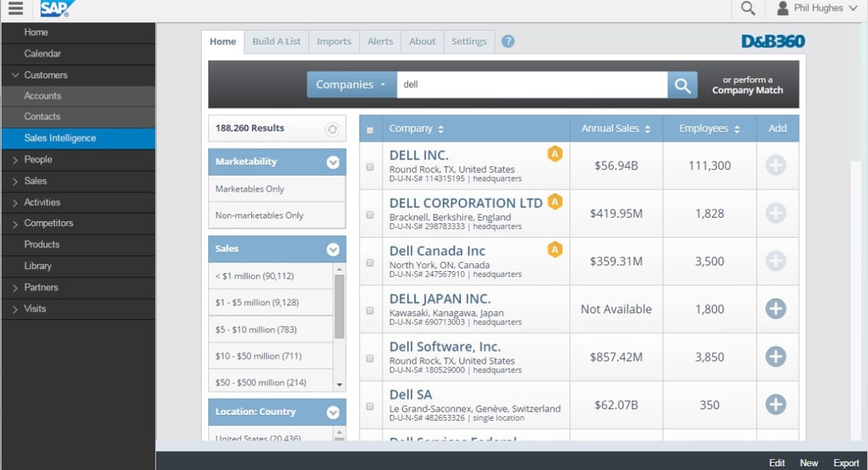The height and width of the screenshot is (470, 868).
Task: Collapse the Location: Country filter panel
Action: click(333, 412)
